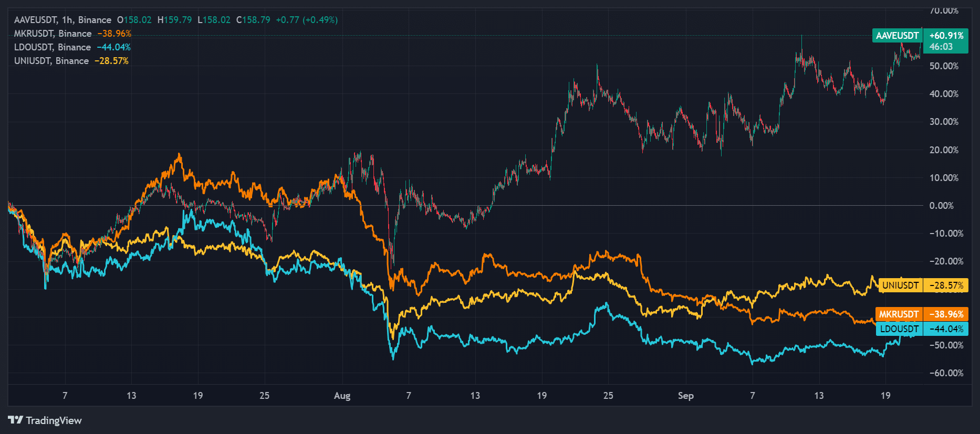The height and width of the screenshot is (434, 980).
Task: Click the +60.91% price tag on the scale
Action: [946, 36]
